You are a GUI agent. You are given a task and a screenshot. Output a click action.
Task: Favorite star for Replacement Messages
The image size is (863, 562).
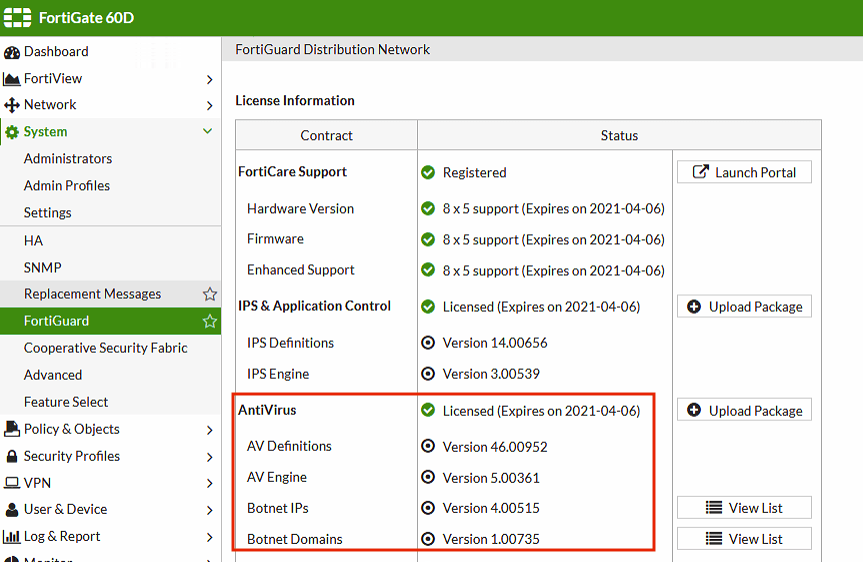210,294
